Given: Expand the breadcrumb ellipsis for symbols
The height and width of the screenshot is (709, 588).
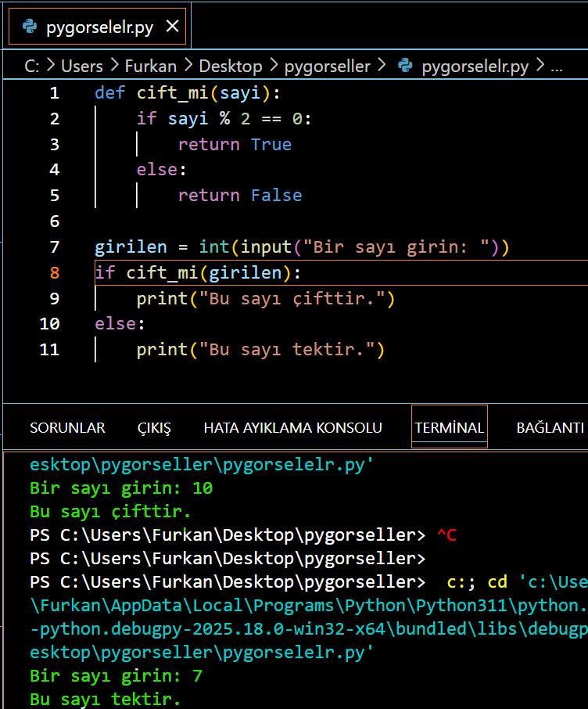Looking at the screenshot, I should tap(557, 67).
